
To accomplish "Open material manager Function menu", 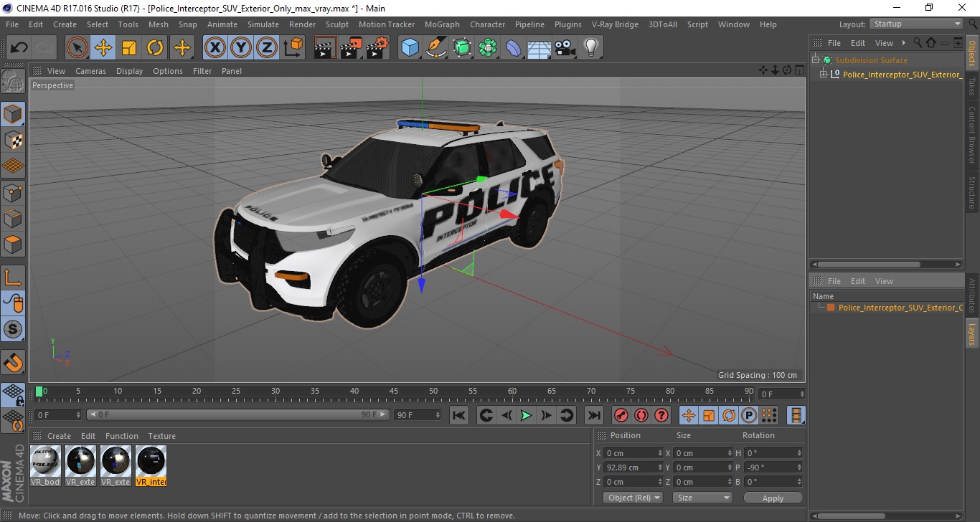I will 122,436.
